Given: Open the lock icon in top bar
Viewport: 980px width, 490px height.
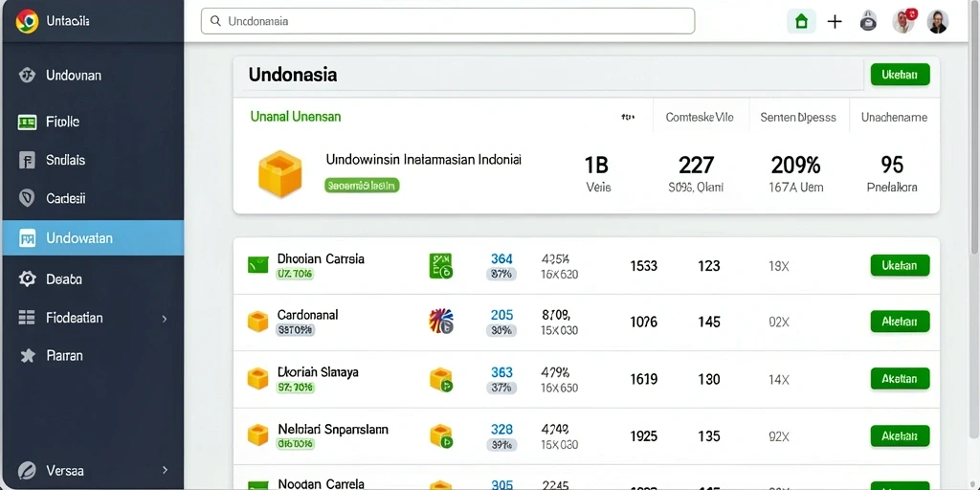Looking at the screenshot, I should 868,22.
